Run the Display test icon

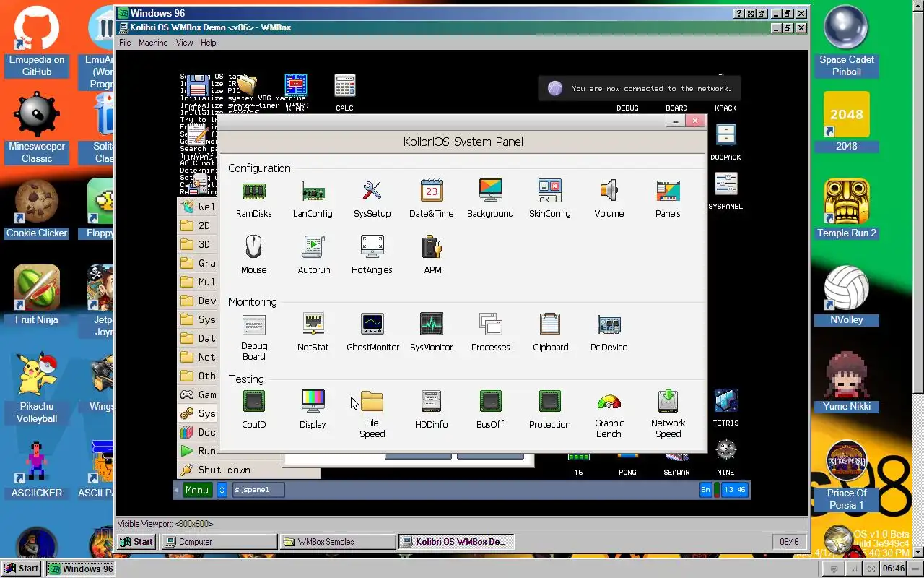tap(313, 400)
